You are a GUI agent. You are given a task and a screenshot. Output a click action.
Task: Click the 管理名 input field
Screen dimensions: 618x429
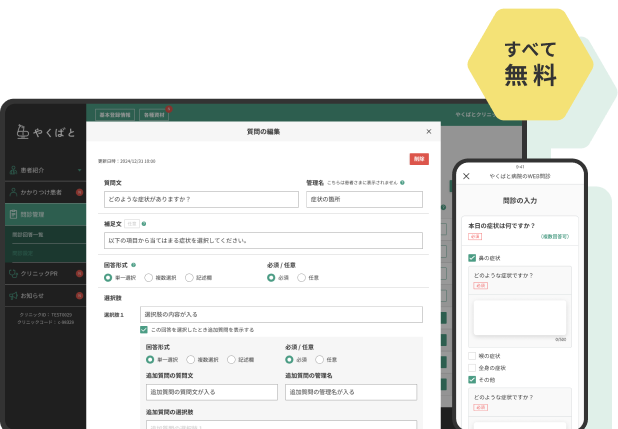click(x=364, y=200)
